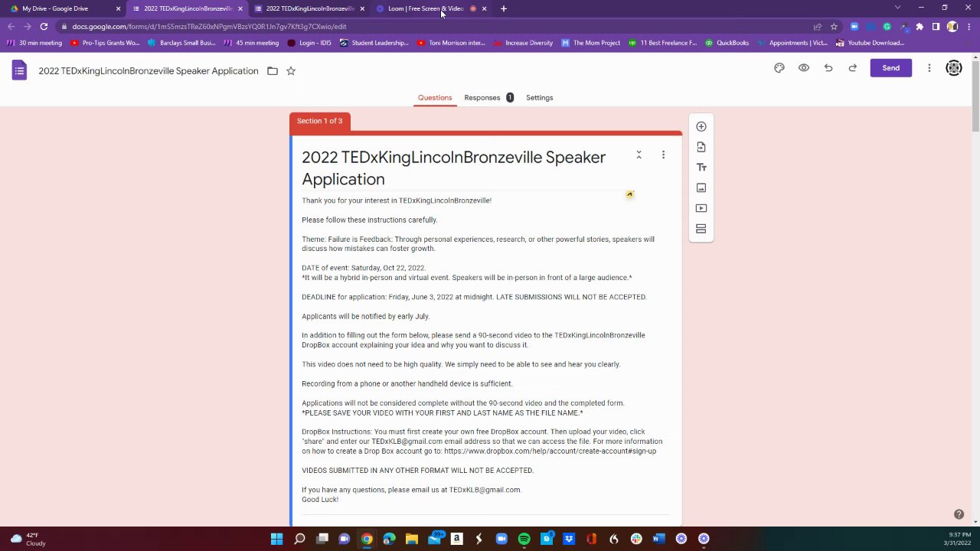Image resolution: width=980 pixels, height=551 pixels.
Task: Open the 'Student Leadership...' bookmark
Action: point(374,43)
